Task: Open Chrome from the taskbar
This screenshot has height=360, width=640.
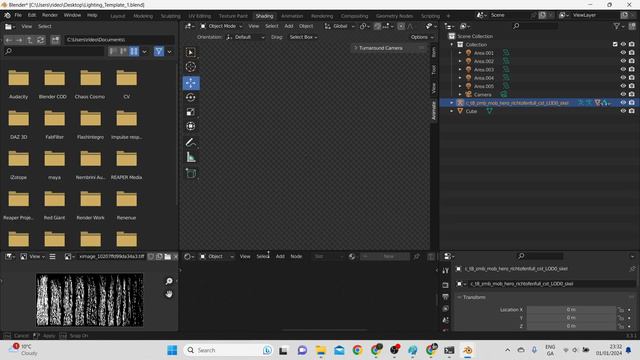Action: [x=358, y=350]
